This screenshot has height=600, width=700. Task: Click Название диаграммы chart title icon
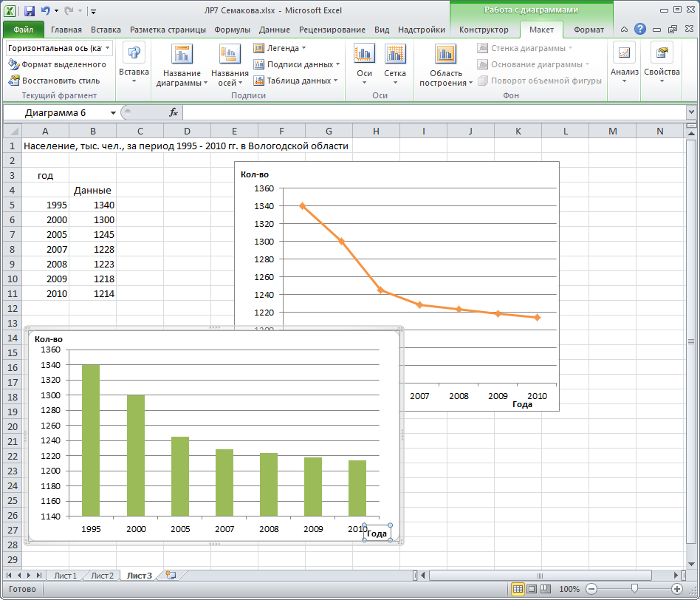(x=182, y=54)
